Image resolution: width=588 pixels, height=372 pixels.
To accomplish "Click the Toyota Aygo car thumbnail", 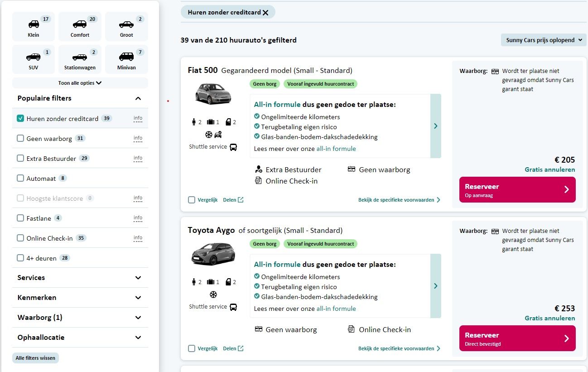I will [213, 254].
